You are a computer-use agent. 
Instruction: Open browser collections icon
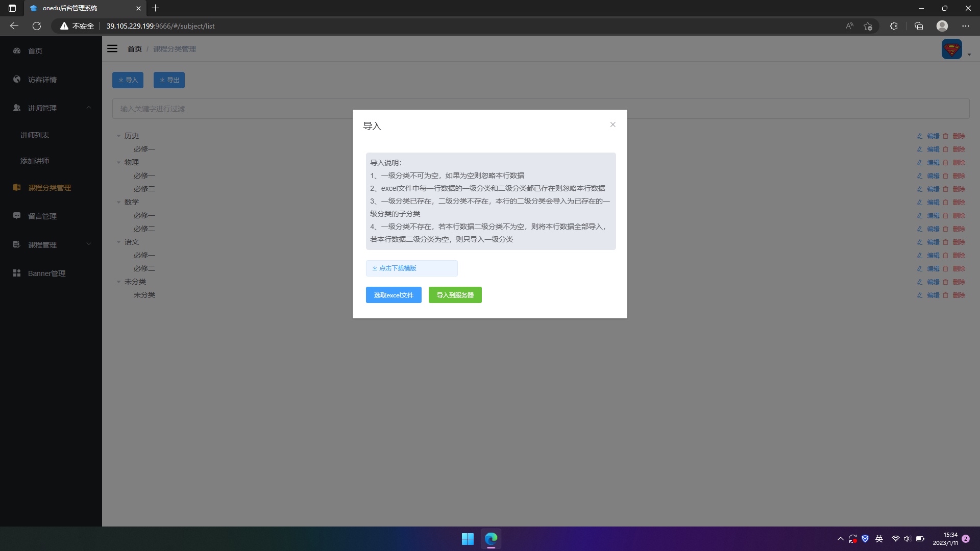(919, 26)
